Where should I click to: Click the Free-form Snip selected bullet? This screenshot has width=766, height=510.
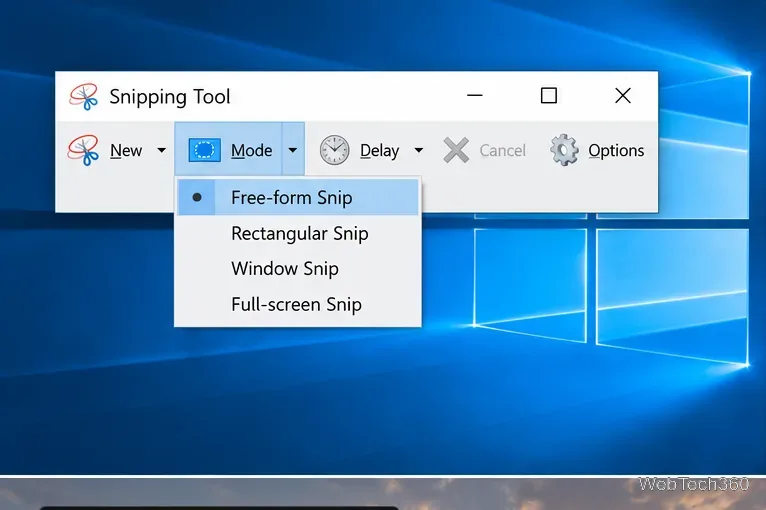[x=197, y=197]
